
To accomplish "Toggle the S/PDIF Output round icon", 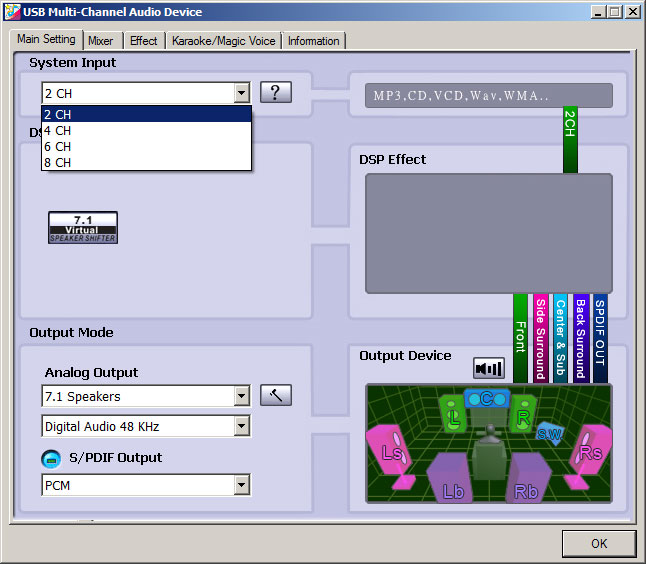I will coord(51,458).
